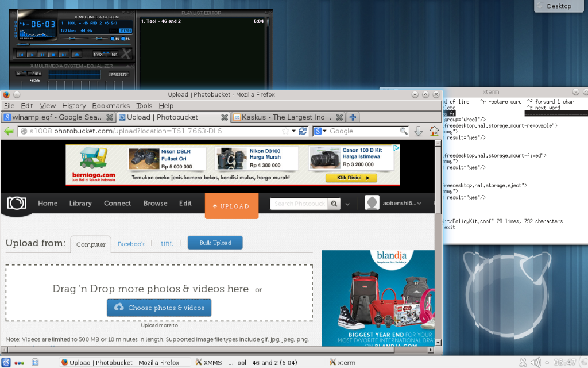Image resolution: width=588 pixels, height=368 pixels.
Task: Open the Firefox File menu
Action: [x=9, y=106]
